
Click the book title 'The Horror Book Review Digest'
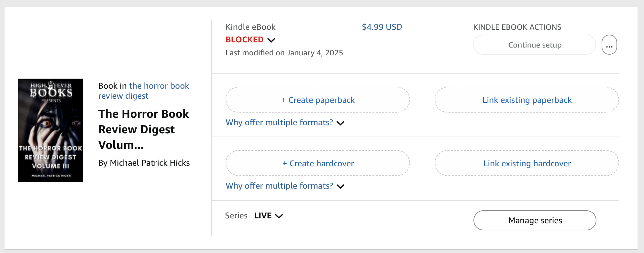click(143, 129)
